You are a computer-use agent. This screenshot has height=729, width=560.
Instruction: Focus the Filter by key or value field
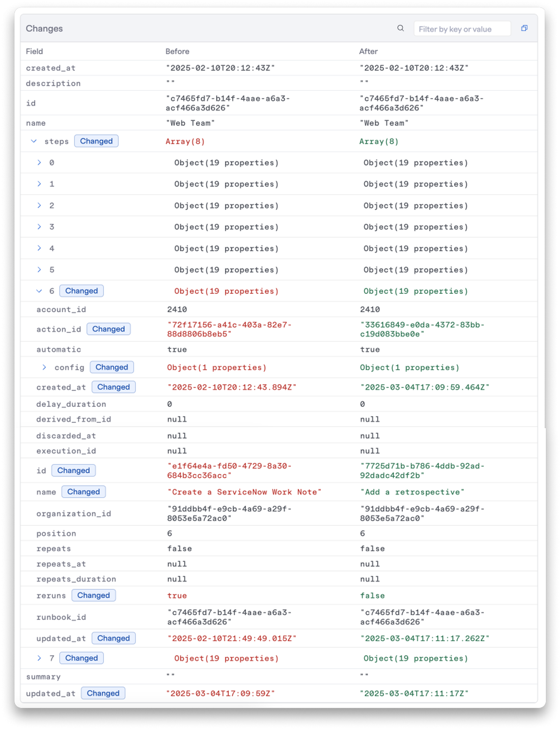point(462,29)
